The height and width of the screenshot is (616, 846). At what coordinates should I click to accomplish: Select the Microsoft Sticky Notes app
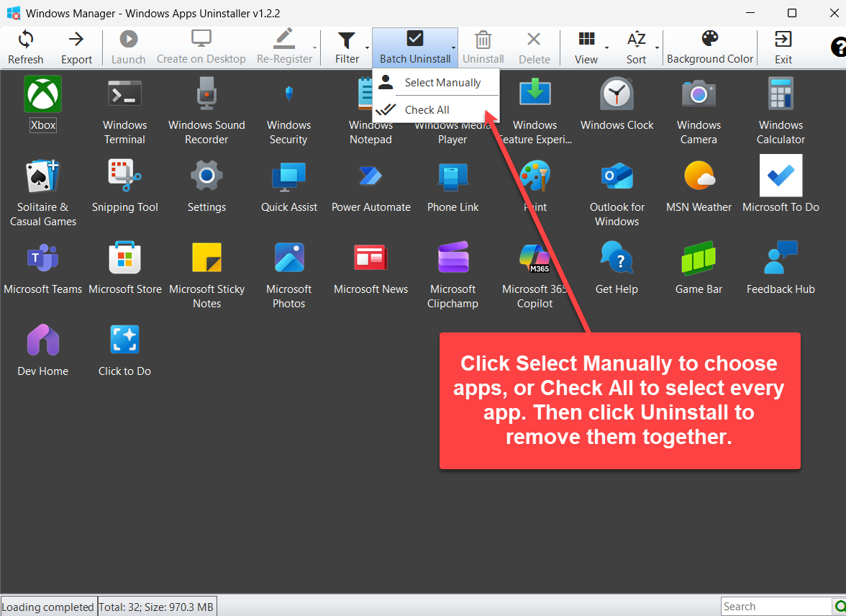206,276
